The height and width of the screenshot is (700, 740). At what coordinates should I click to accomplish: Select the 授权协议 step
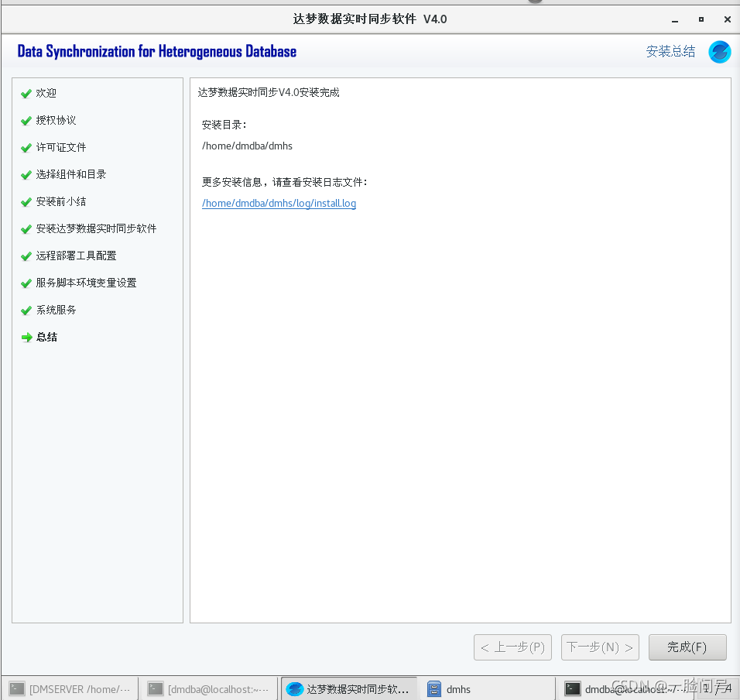(x=57, y=120)
